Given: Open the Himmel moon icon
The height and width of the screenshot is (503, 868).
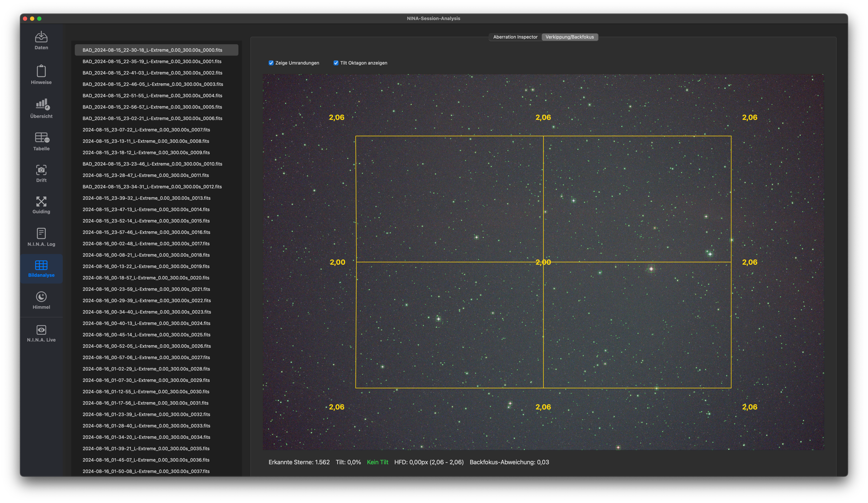Looking at the screenshot, I should 41,300.
